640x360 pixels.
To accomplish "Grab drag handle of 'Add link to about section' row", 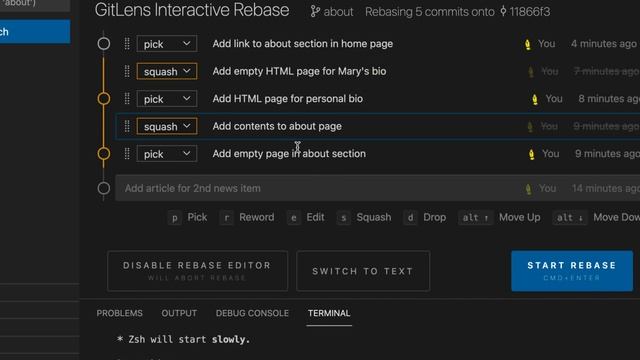I will [127, 44].
